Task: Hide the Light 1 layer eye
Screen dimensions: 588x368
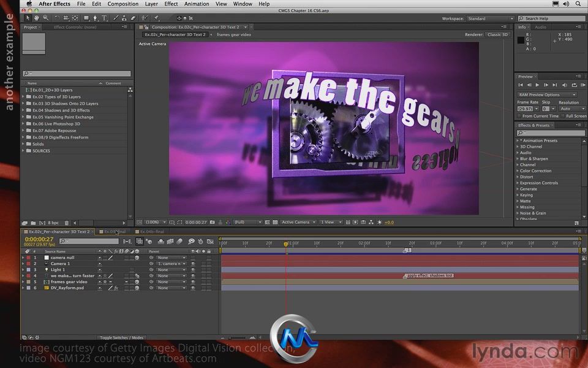Action: [x=193, y=270]
